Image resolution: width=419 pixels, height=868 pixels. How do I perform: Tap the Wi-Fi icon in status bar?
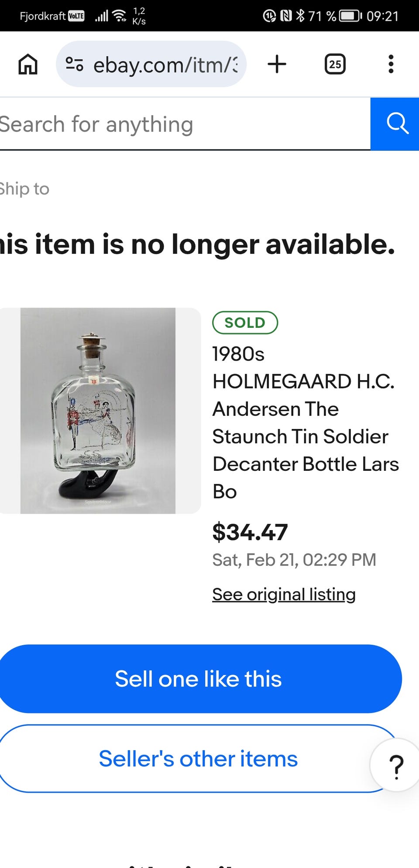click(119, 16)
